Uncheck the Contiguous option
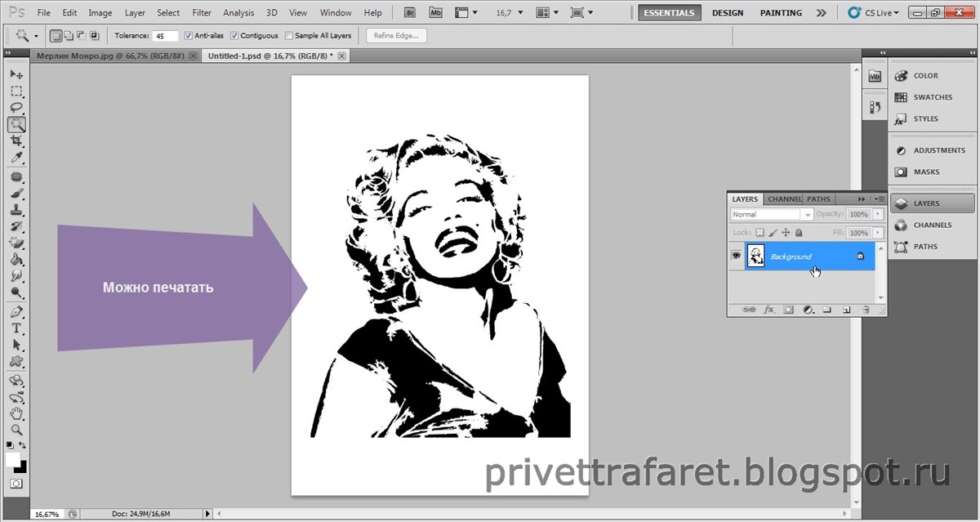The height and width of the screenshot is (522, 980). 235,36
